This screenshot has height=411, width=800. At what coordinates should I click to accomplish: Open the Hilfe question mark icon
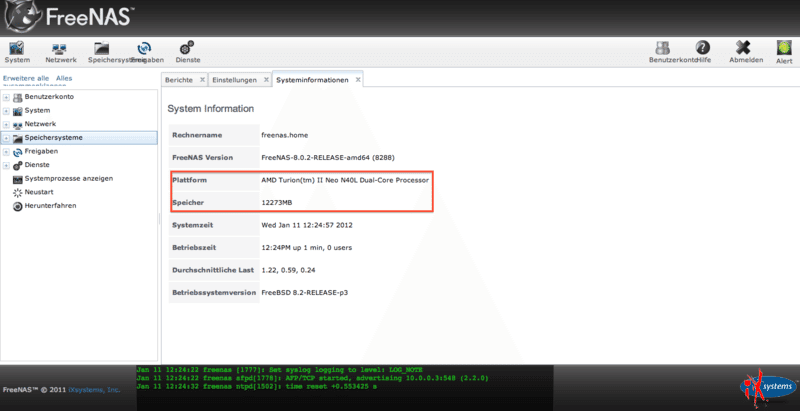click(703, 48)
